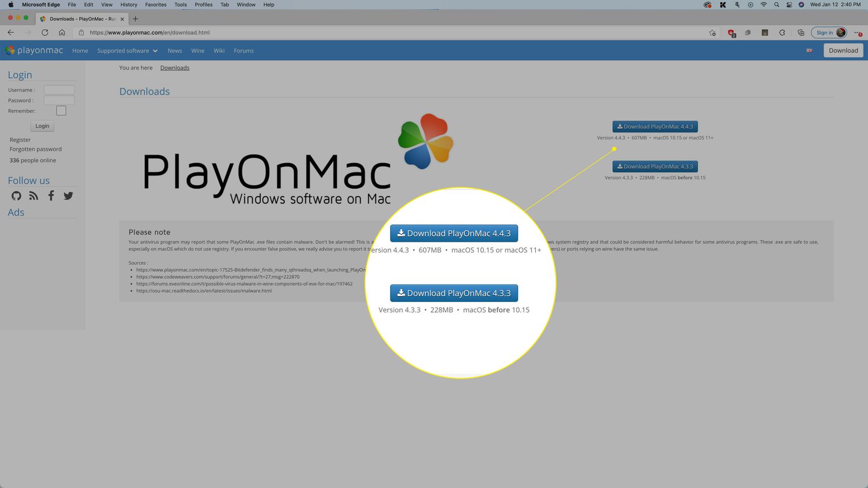The width and height of the screenshot is (868, 488).
Task: Tick the Remember checkbox
Action: pyautogui.click(x=61, y=110)
